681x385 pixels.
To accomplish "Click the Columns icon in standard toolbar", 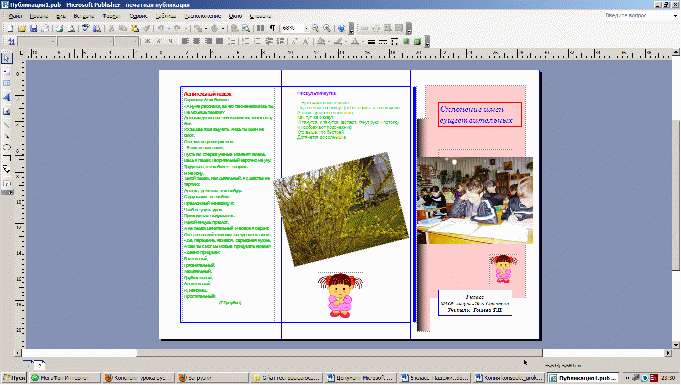I will [x=260, y=28].
